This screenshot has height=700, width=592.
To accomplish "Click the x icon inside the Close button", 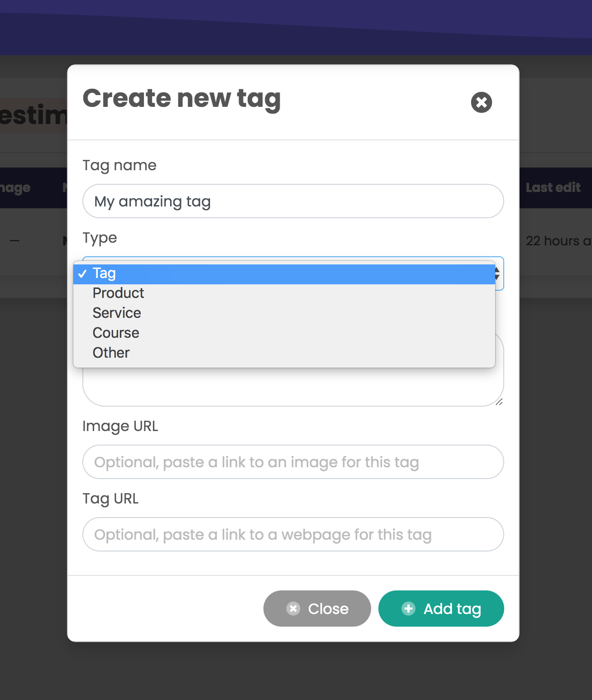I will pyautogui.click(x=293, y=609).
